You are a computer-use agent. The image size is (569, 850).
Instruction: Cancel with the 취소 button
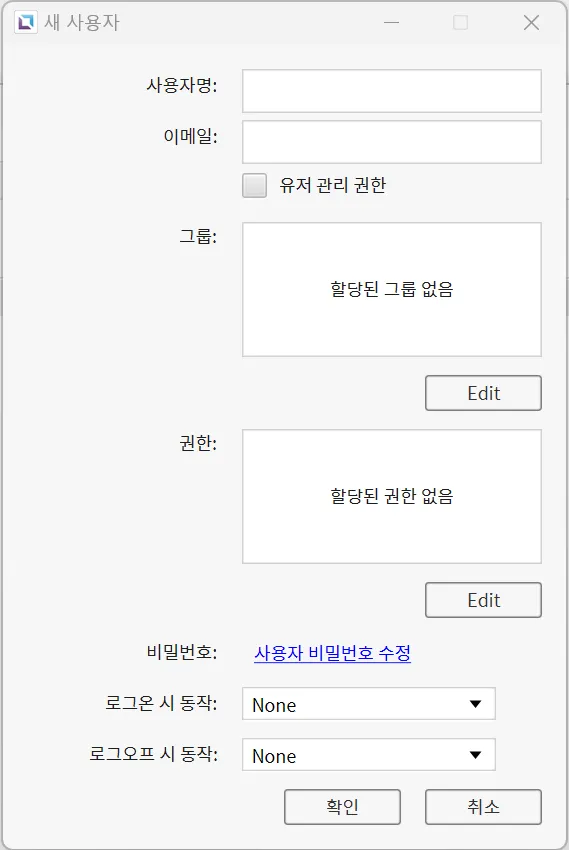pos(483,807)
